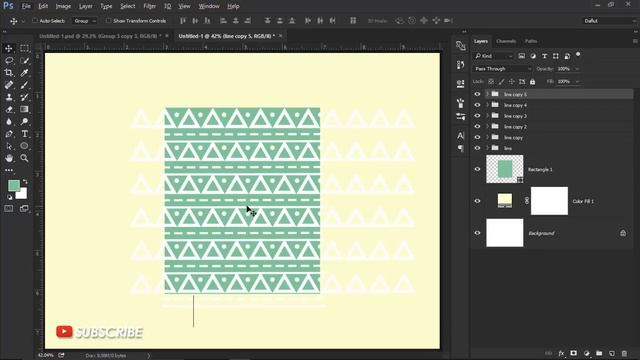Click the Add layer style fx icon
The width and height of the screenshot is (640, 360).
coord(561,353)
